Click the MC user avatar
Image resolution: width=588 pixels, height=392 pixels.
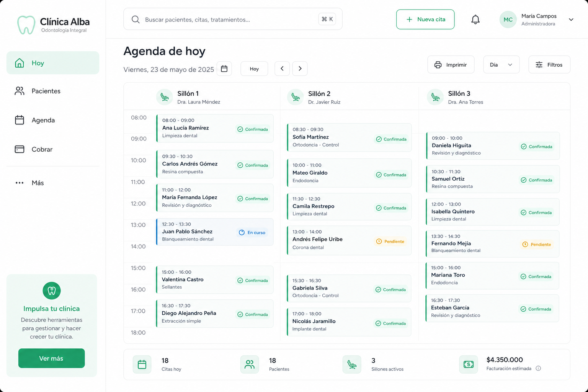pyautogui.click(x=508, y=20)
